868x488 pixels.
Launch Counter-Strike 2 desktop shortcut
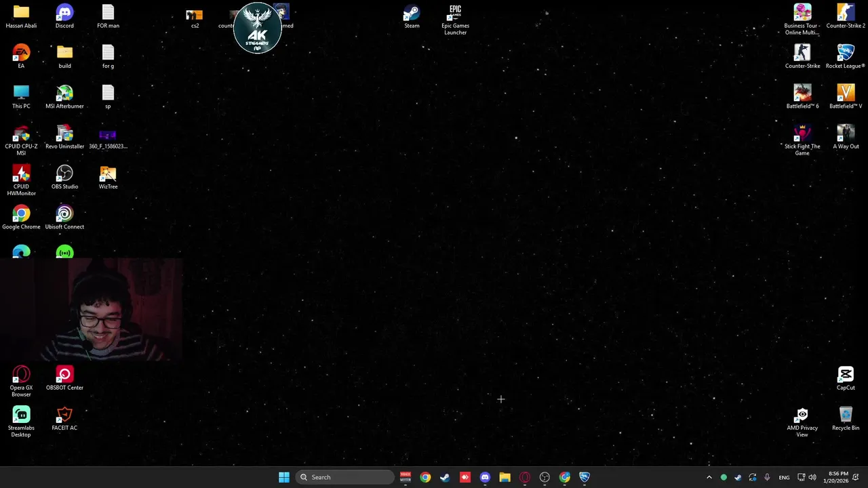click(846, 17)
